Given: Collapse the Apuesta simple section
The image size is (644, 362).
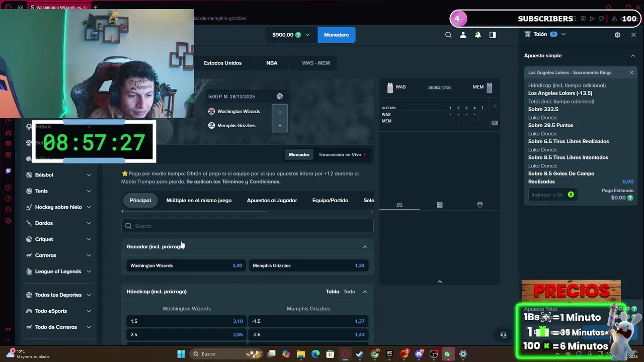Looking at the screenshot, I should pos(633,56).
